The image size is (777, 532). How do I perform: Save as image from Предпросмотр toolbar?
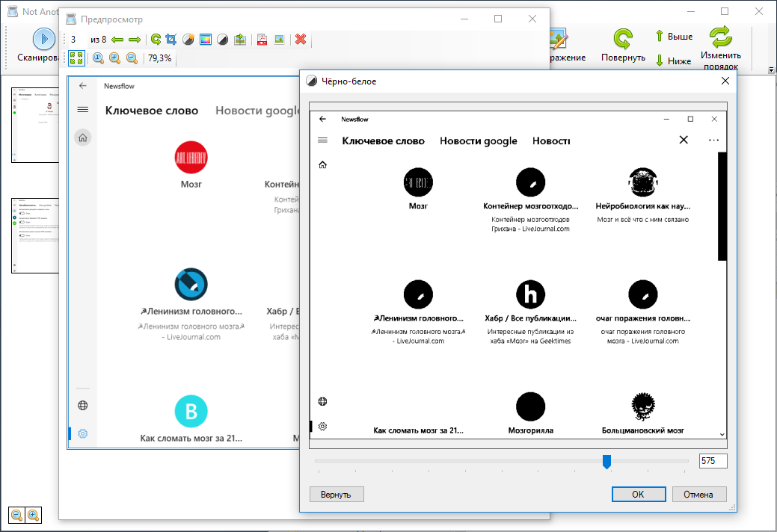click(280, 40)
